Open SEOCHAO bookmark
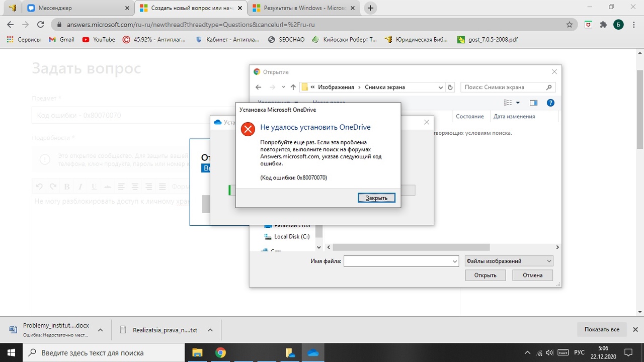The image size is (644, 362). [x=286, y=39]
